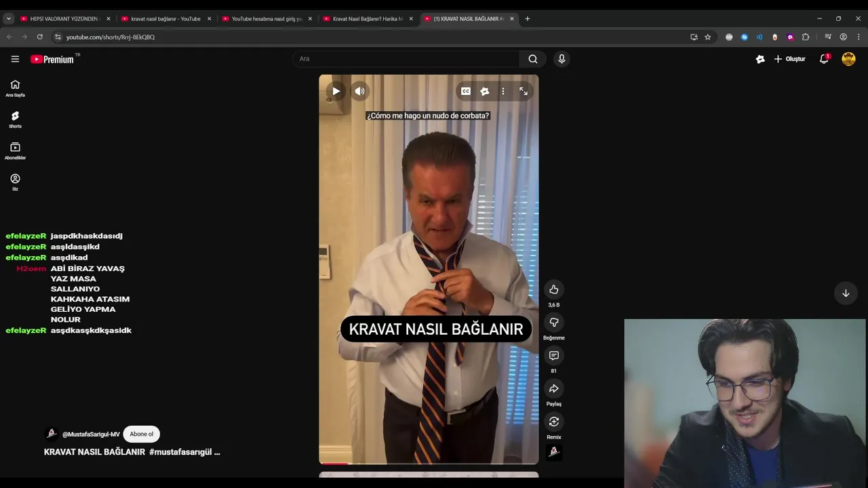Remix this Shorts video

click(x=554, y=422)
